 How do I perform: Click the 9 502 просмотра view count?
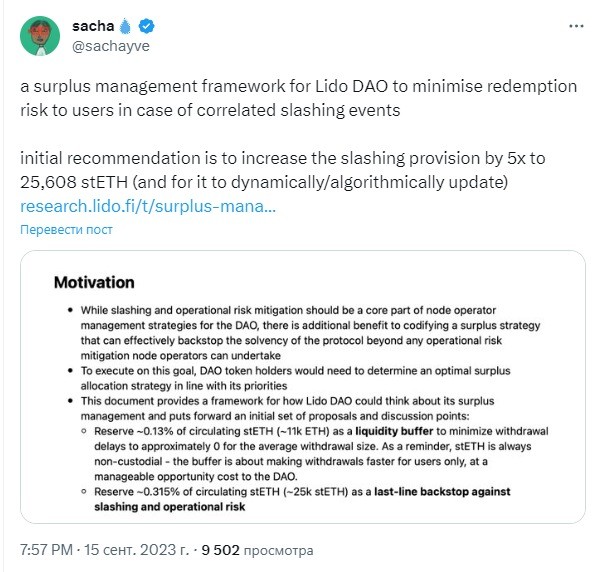[257, 550]
